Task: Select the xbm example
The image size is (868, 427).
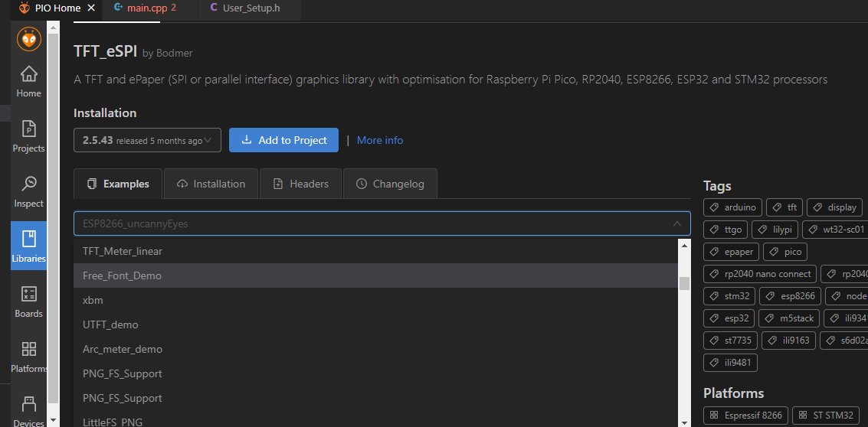Action: pyautogui.click(x=376, y=300)
